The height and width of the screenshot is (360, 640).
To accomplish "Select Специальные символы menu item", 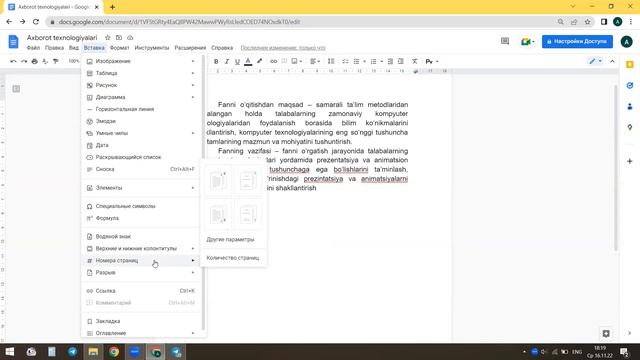I will pos(141,206).
